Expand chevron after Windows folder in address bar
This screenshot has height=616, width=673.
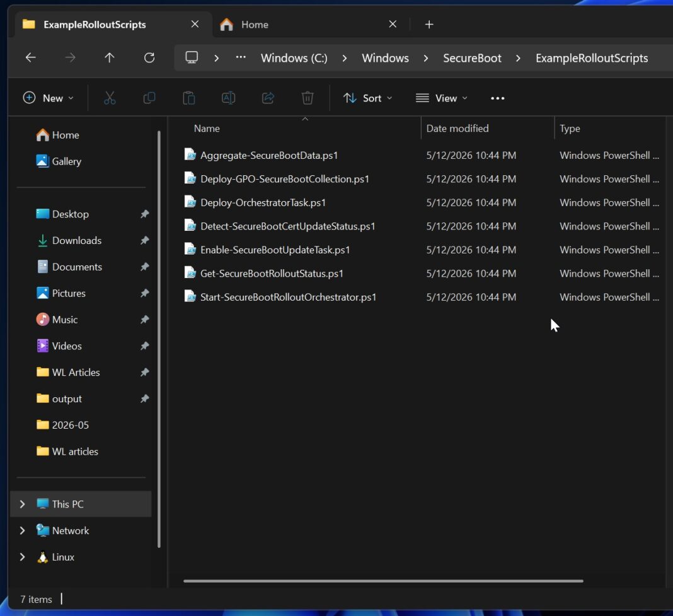pyautogui.click(x=425, y=58)
